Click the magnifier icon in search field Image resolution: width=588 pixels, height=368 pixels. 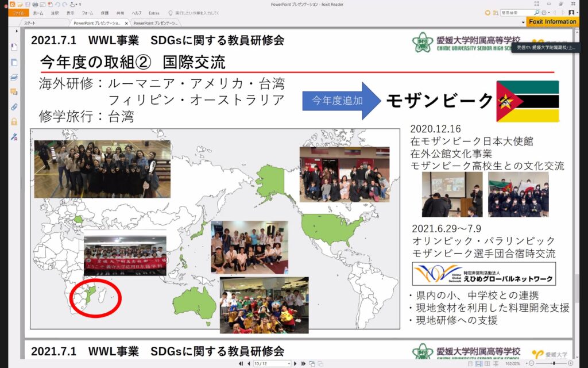(x=537, y=13)
